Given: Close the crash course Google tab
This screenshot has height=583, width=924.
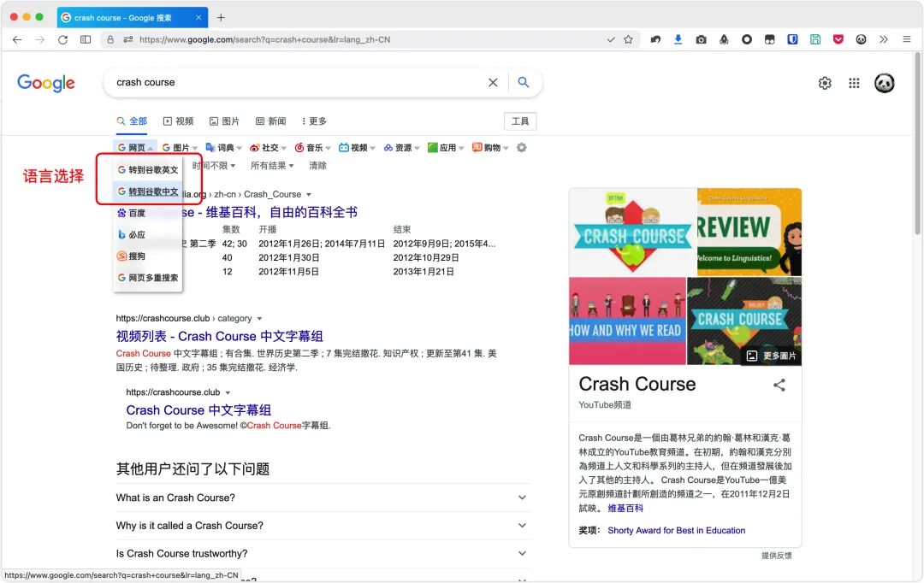Looking at the screenshot, I should click(x=198, y=18).
